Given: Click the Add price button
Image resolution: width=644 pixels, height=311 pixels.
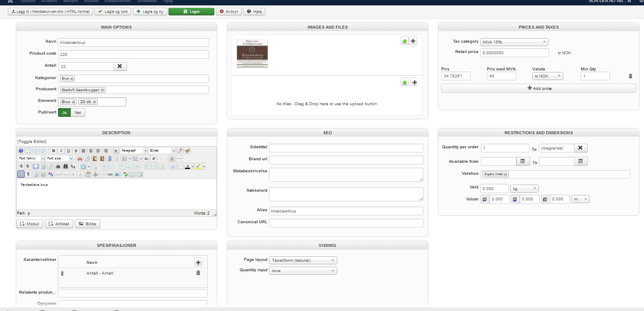Looking at the screenshot, I should click(x=538, y=88).
